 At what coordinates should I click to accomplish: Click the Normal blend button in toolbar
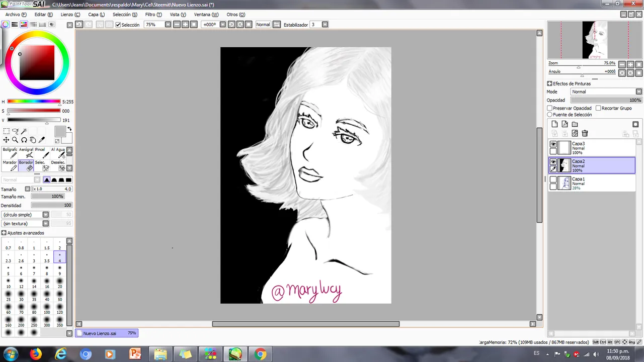(263, 25)
